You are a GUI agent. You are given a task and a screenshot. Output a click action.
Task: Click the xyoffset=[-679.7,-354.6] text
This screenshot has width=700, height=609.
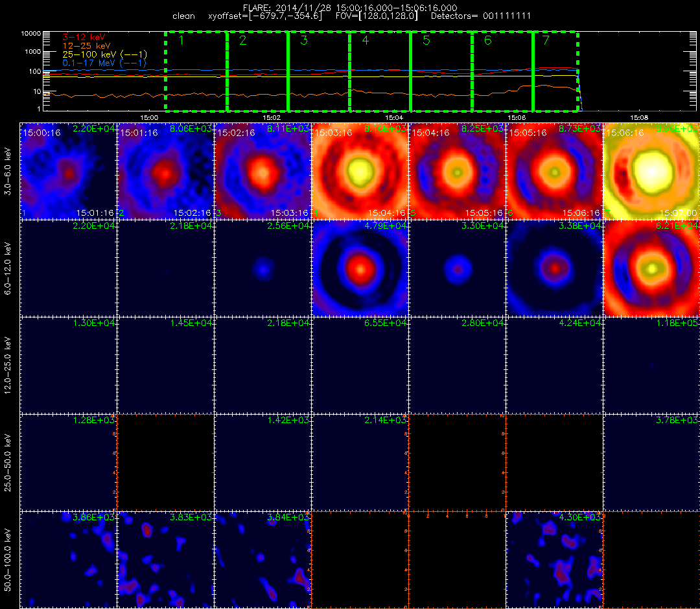pyautogui.click(x=264, y=16)
